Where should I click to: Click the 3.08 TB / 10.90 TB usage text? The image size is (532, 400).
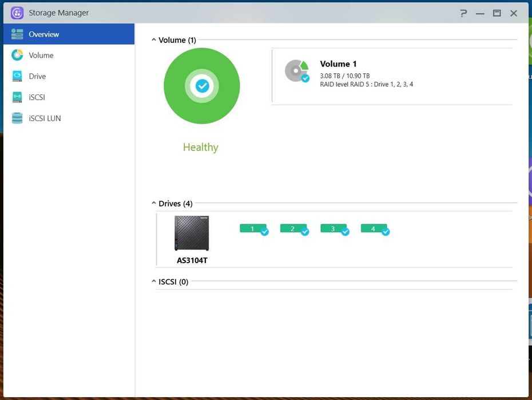[x=345, y=76]
